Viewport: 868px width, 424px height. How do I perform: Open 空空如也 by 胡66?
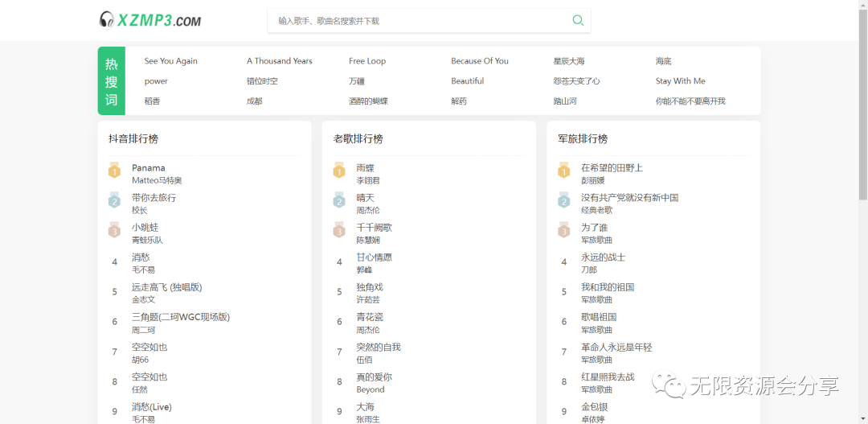(149, 347)
